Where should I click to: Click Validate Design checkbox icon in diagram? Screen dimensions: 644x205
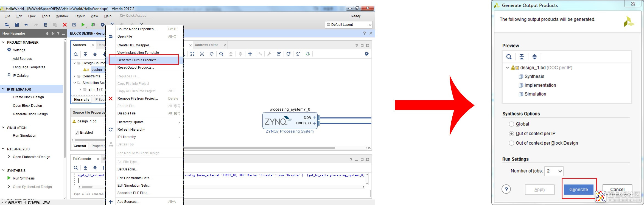coord(279,54)
